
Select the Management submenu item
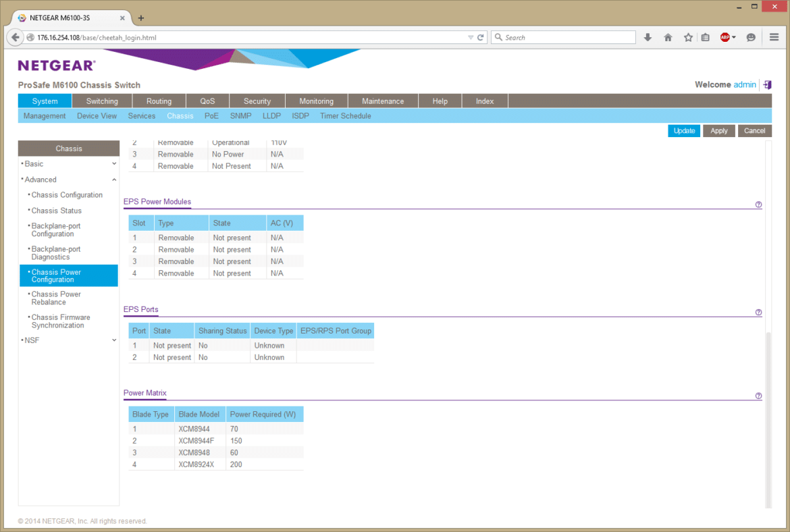(x=45, y=116)
